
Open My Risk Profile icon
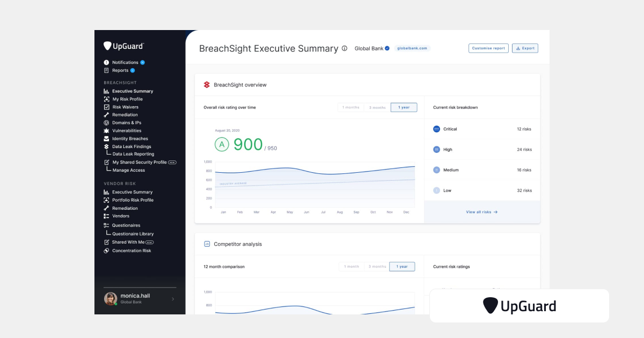coord(106,99)
